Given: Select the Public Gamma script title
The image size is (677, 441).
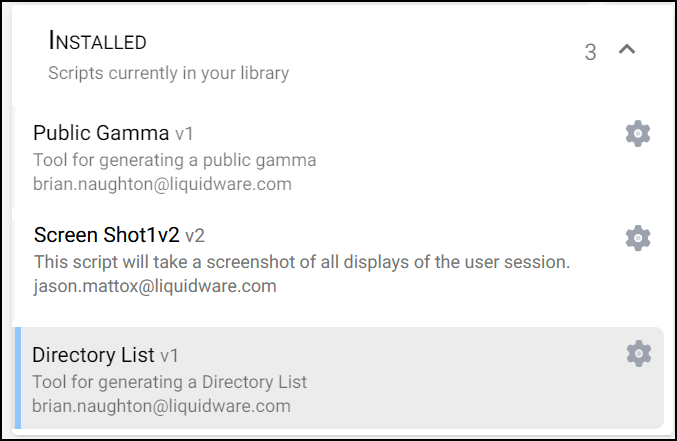Looking at the screenshot, I should click(101, 133).
